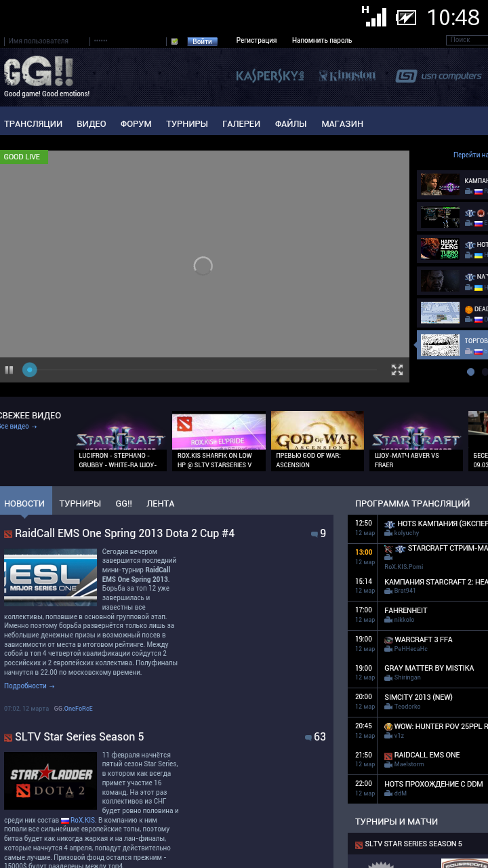Viewport: 488px width, 868px height.
Task: Click the username input field
Action: point(46,41)
